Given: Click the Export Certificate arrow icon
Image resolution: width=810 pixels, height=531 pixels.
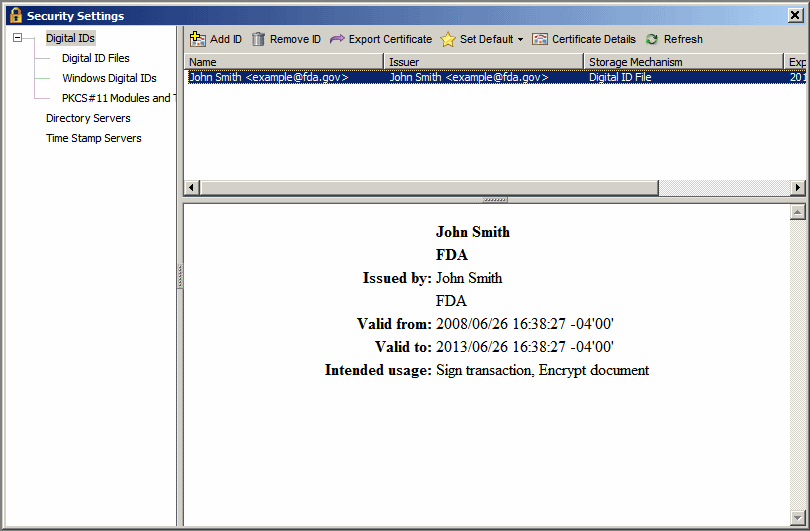Looking at the screenshot, I should pos(337,39).
